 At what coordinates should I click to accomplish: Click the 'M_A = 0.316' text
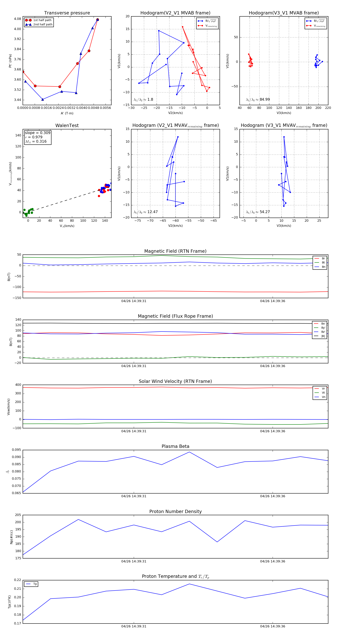(35, 141)
